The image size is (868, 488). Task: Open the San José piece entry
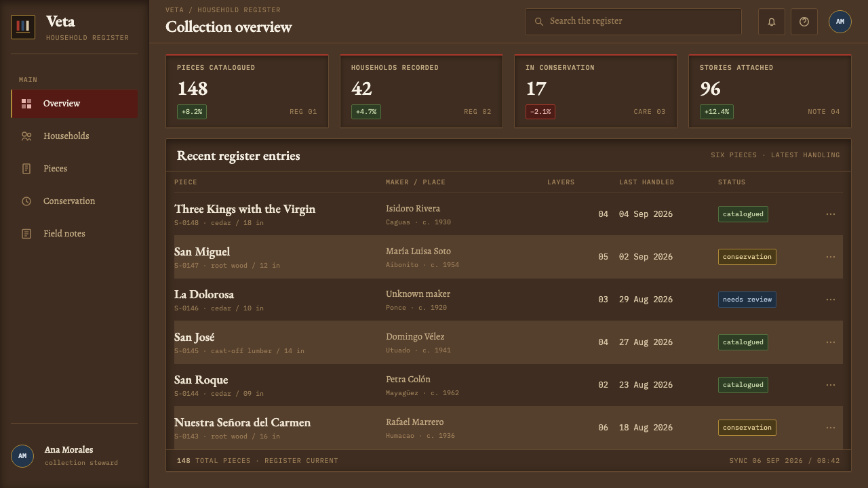(x=195, y=337)
